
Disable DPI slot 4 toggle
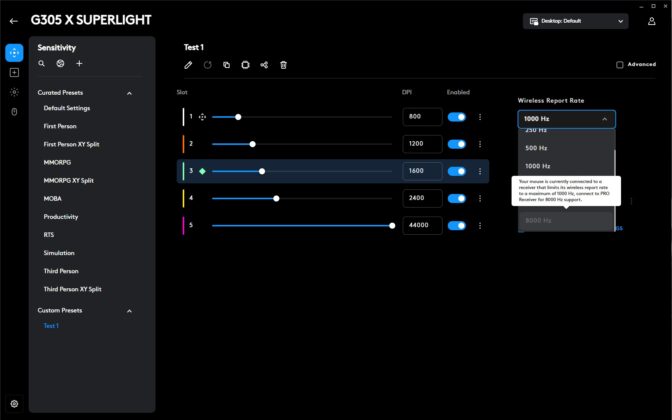(457, 198)
